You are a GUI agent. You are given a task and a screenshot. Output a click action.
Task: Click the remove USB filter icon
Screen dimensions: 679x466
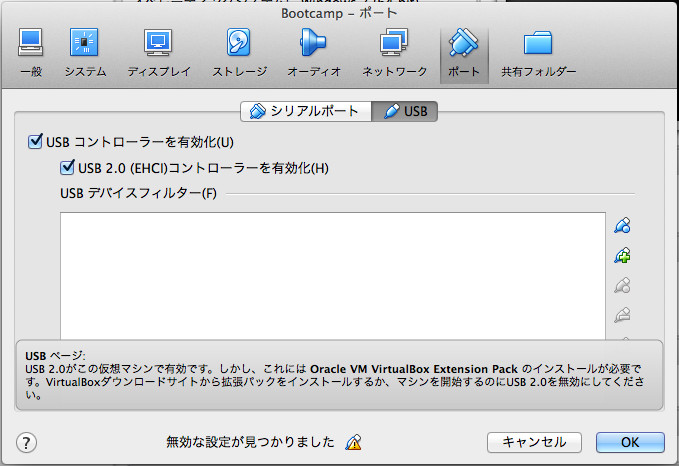(622, 315)
